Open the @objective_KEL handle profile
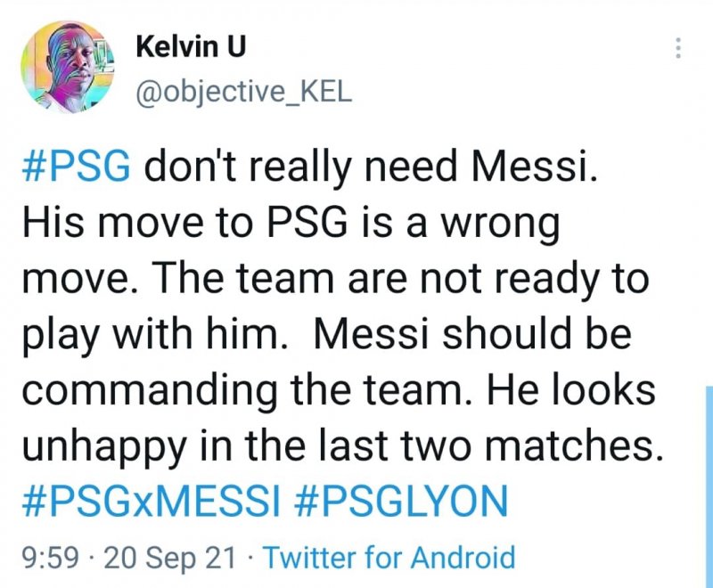 [x=243, y=93]
